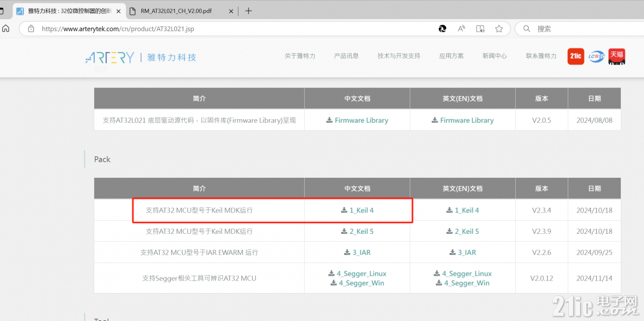
Task: Download Chinese 4_Segger_Win pack
Action: point(357,283)
